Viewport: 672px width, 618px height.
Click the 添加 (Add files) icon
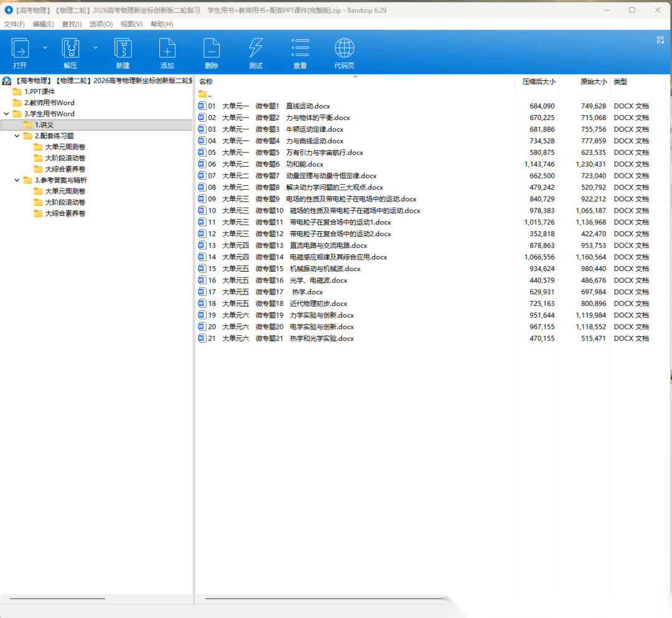click(x=167, y=48)
